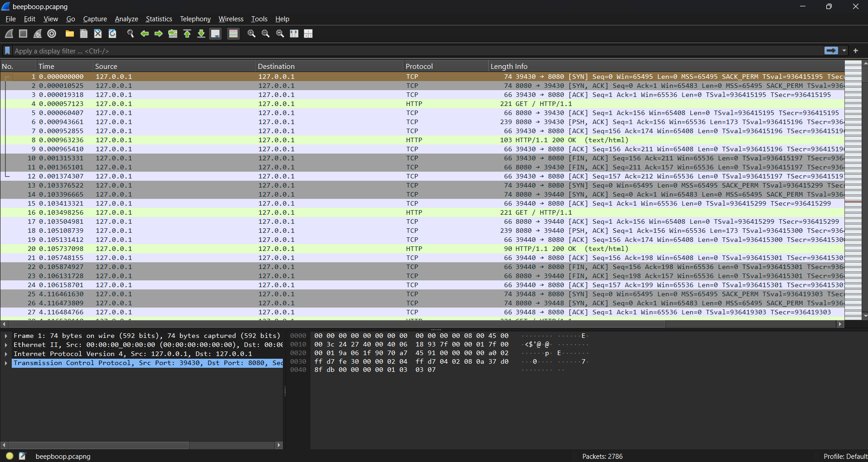Expand the Frame 1 tree item
Image resolution: width=868 pixels, height=462 pixels.
coord(6,336)
